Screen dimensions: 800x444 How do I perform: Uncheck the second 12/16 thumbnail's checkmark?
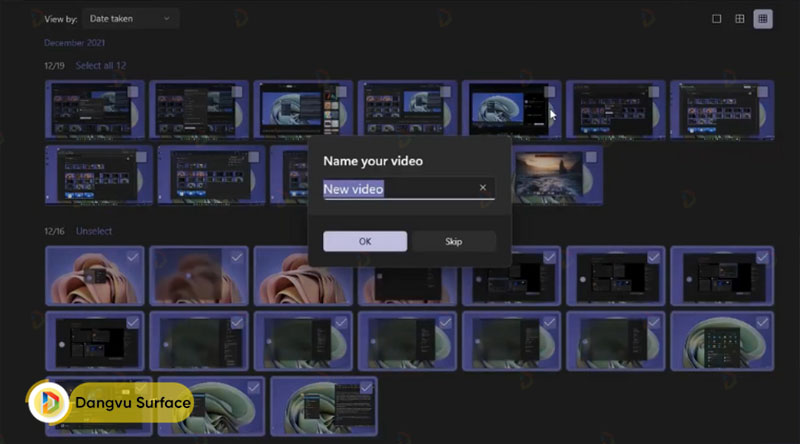237,258
